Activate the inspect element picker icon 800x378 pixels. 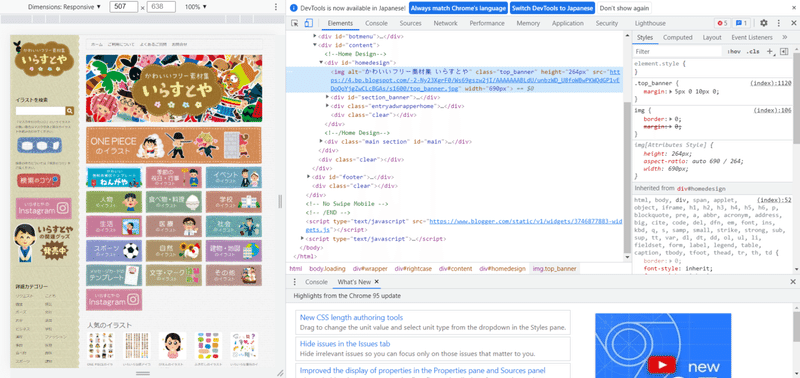click(x=295, y=23)
